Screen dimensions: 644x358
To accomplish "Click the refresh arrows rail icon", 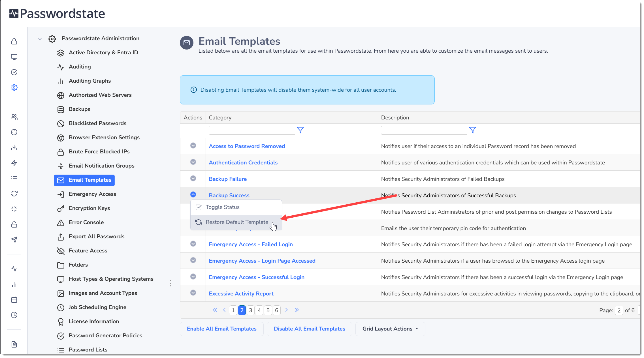I will [14, 194].
